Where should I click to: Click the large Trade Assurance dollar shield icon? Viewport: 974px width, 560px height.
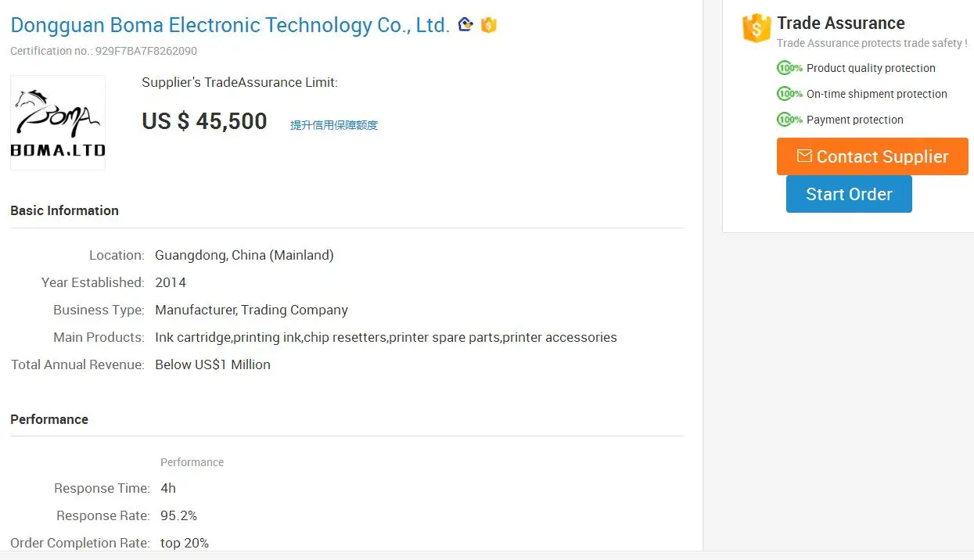point(756,28)
